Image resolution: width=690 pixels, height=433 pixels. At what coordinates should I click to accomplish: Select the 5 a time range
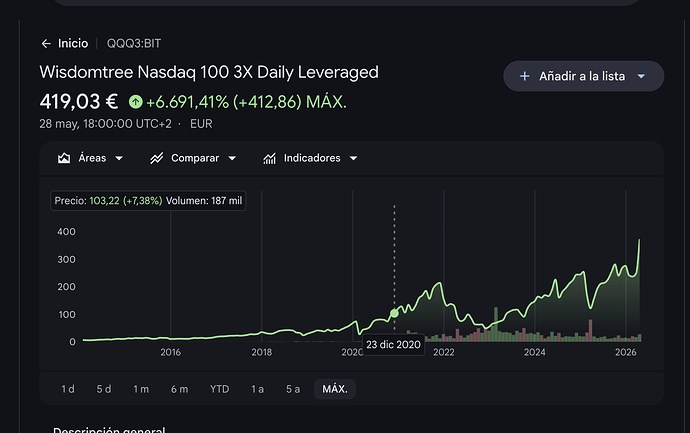(x=293, y=389)
